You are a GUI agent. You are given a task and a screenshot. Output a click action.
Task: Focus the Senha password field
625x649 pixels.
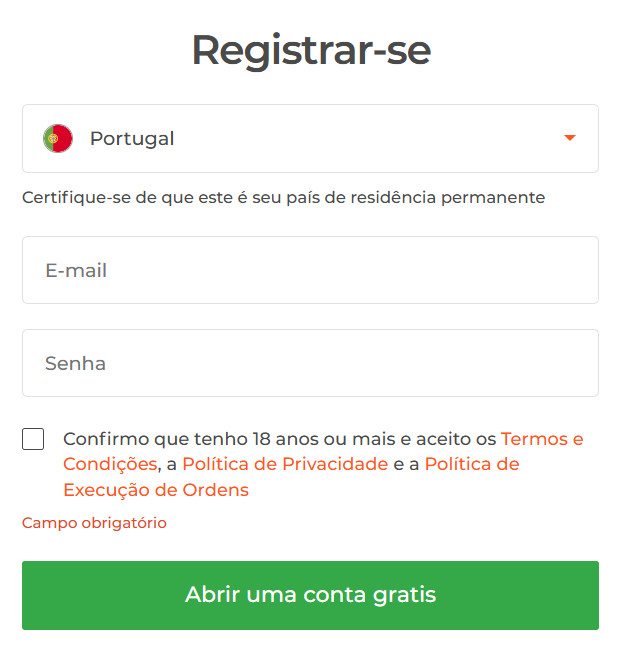[310, 363]
